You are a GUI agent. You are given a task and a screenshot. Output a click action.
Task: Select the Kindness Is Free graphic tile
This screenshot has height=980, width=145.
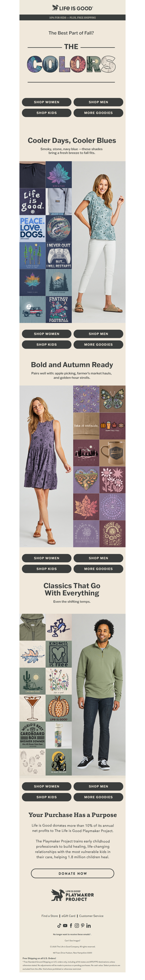pyautogui.click(x=58, y=654)
